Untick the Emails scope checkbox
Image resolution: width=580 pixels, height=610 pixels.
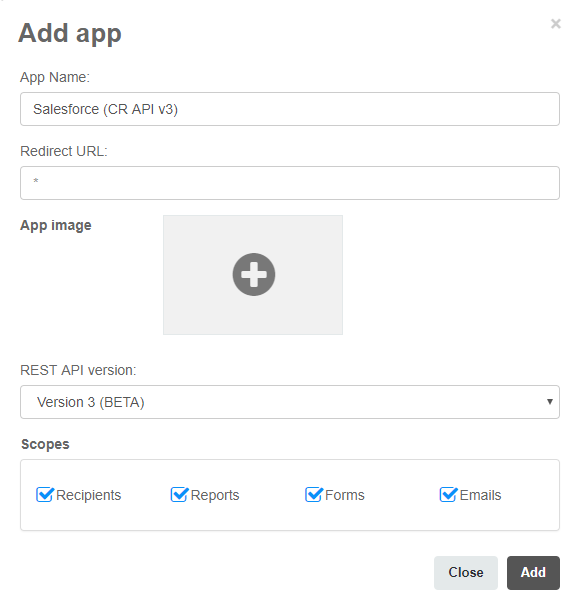pos(449,495)
